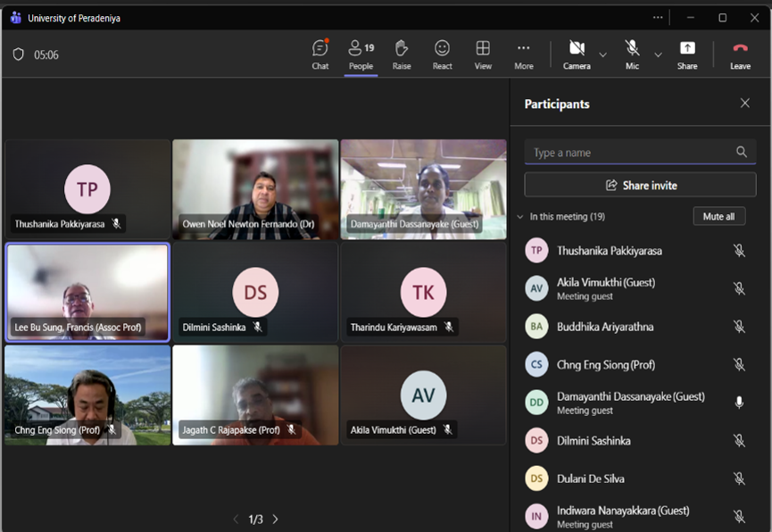Click the Share invite button

tap(640, 184)
